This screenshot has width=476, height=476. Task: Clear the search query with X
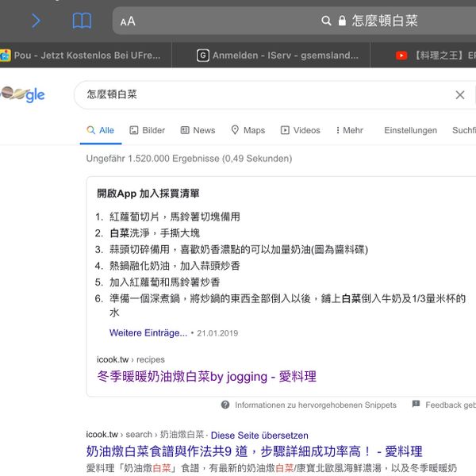click(x=460, y=94)
